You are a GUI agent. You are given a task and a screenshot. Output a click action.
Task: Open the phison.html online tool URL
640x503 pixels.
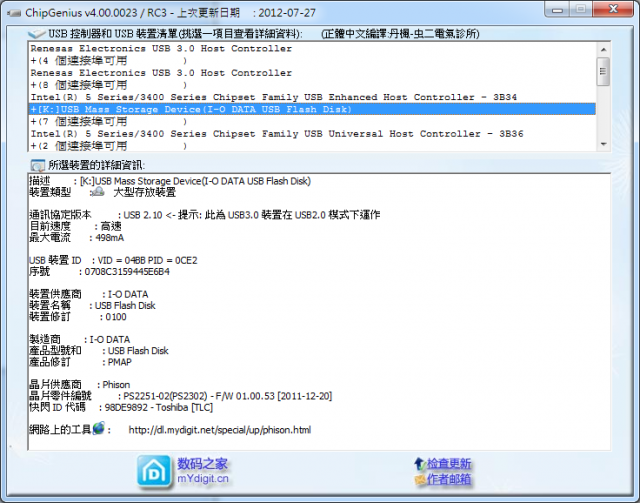pos(220,430)
